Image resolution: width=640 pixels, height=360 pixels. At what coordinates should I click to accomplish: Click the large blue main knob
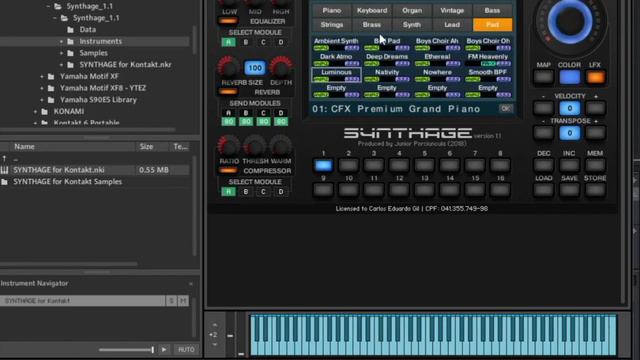coord(570,21)
